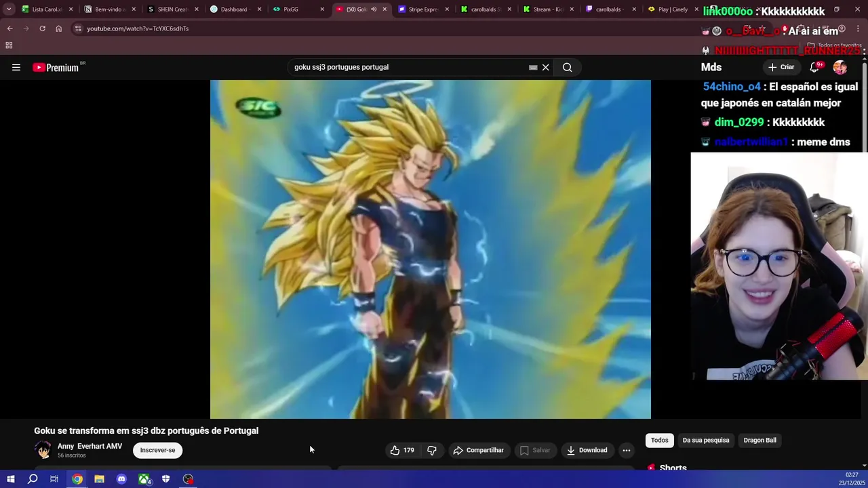
Task: Go to the browser home page
Action: tap(58, 28)
